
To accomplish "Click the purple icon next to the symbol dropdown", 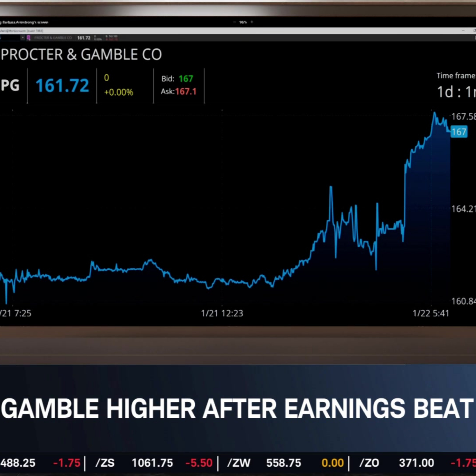I will (29, 38).
